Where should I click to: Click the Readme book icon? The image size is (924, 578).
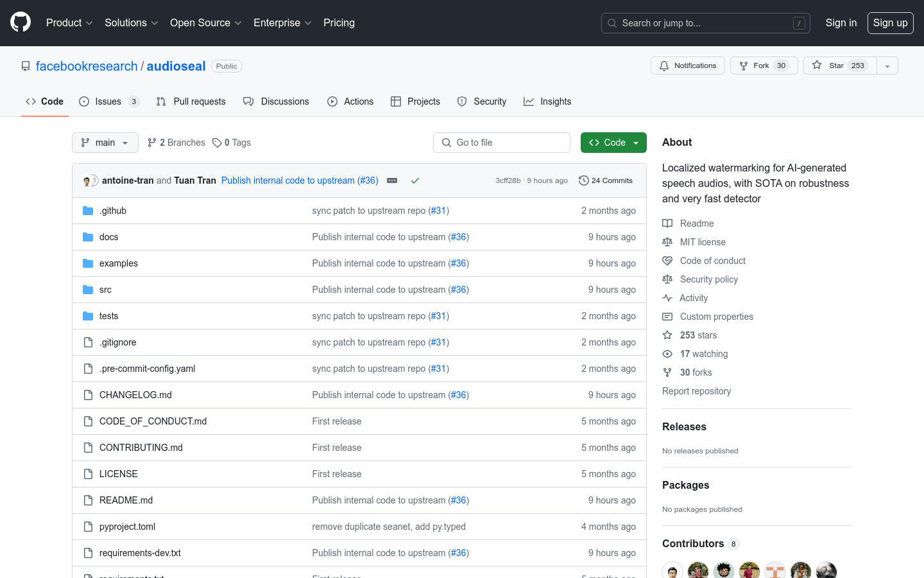click(667, 223)
